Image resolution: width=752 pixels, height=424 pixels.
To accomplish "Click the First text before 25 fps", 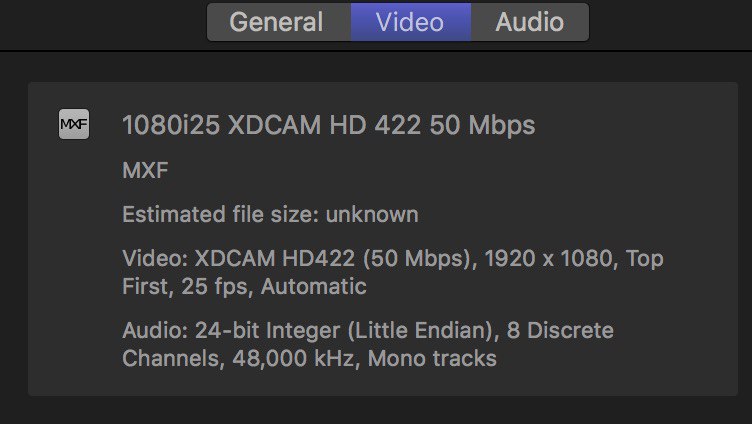I will click(146, 287).
